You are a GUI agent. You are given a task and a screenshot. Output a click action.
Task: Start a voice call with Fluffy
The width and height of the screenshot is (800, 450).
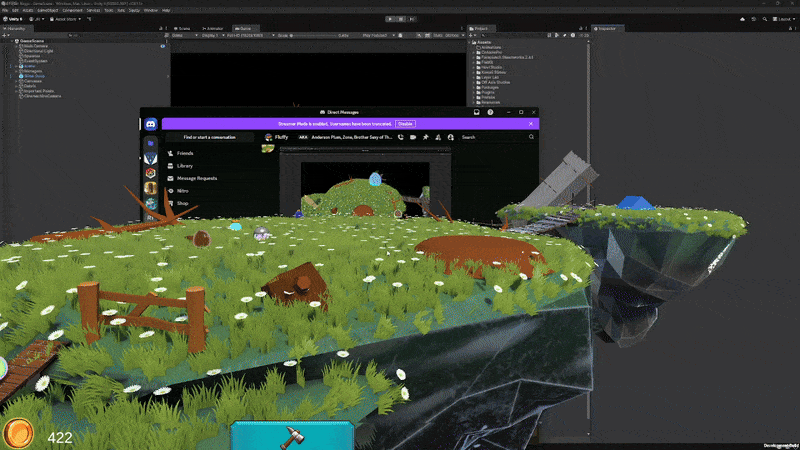pyautogui.click(x=400, y=136)
